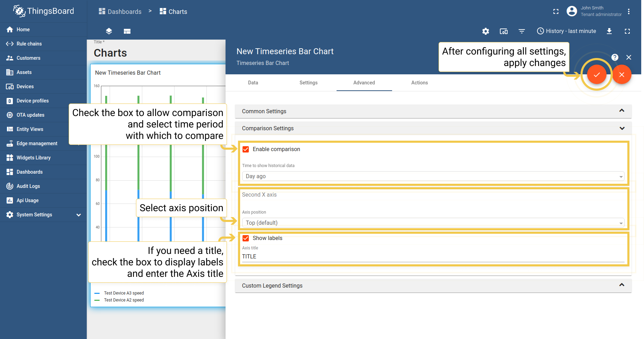Uncheck the Enable comparison checkbox
The height and width of the screenshot is (339, 644).
tap(246, 149)
